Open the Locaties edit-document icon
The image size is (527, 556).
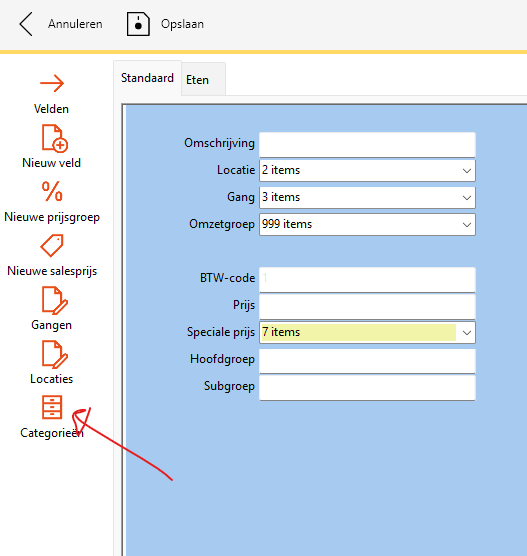click(55, 354)
